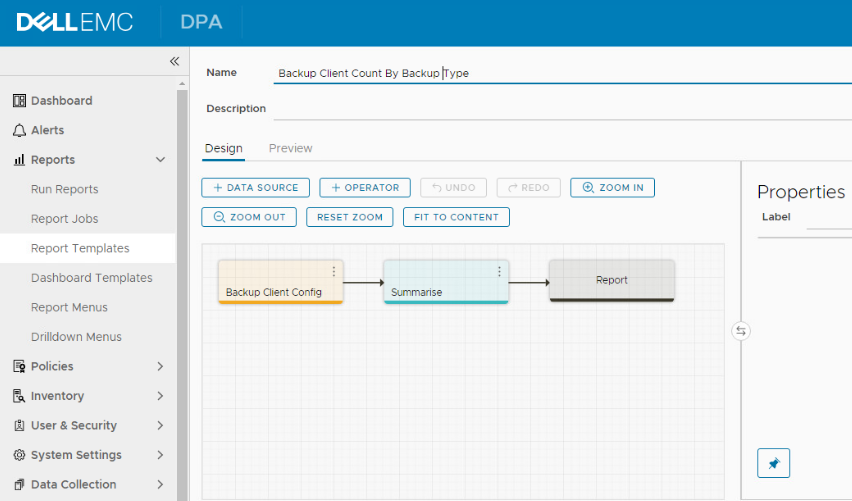Click the Data Source button

(x=255, y=187)
